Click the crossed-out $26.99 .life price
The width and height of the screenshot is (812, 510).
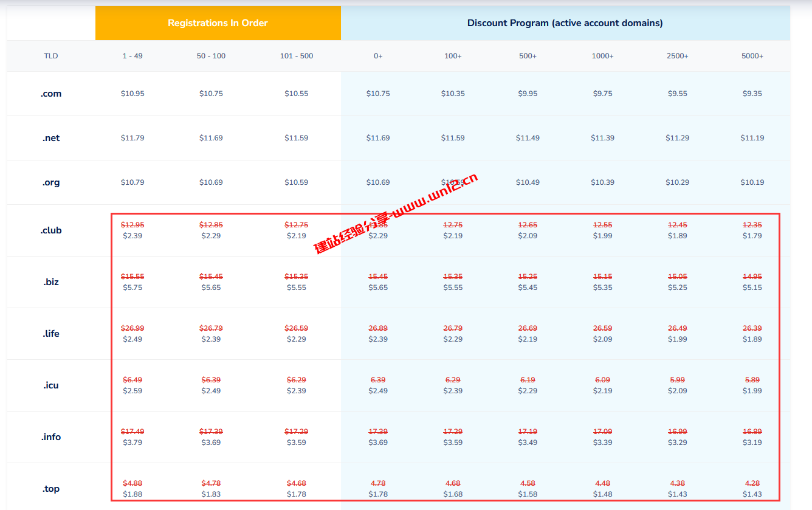click(x=132, y=328)
